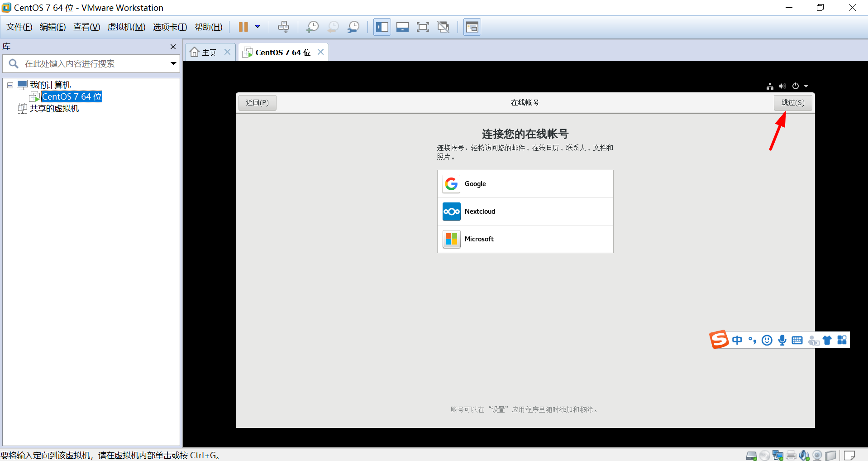Click the 跳过(S) skip button

coord(793,103)
